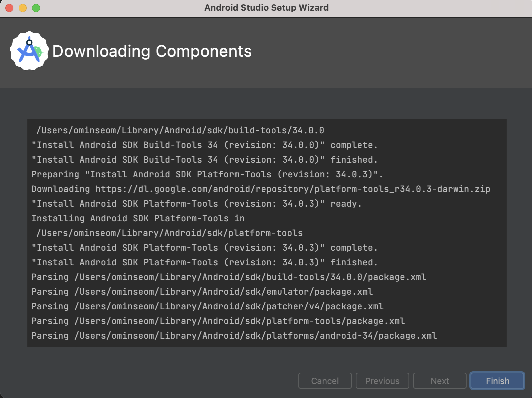Click Build-Tools 34 "complete." log line
The width and height of the screenshot is (532, 398).
[205, 145]
